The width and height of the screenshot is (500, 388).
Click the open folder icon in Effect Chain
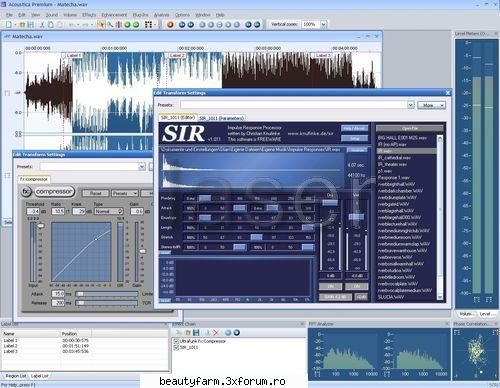click(188, 332)
